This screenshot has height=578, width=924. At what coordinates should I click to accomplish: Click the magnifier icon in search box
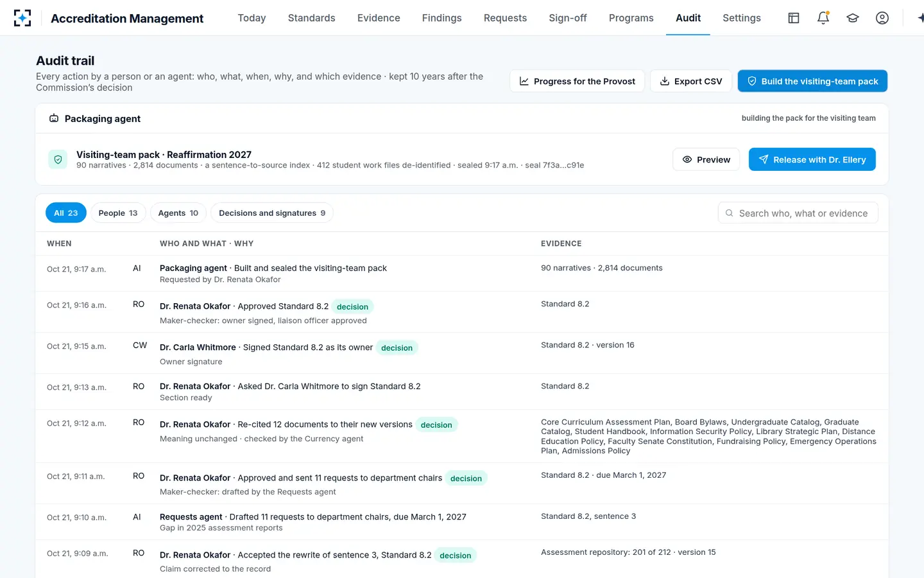pos(729,213)
